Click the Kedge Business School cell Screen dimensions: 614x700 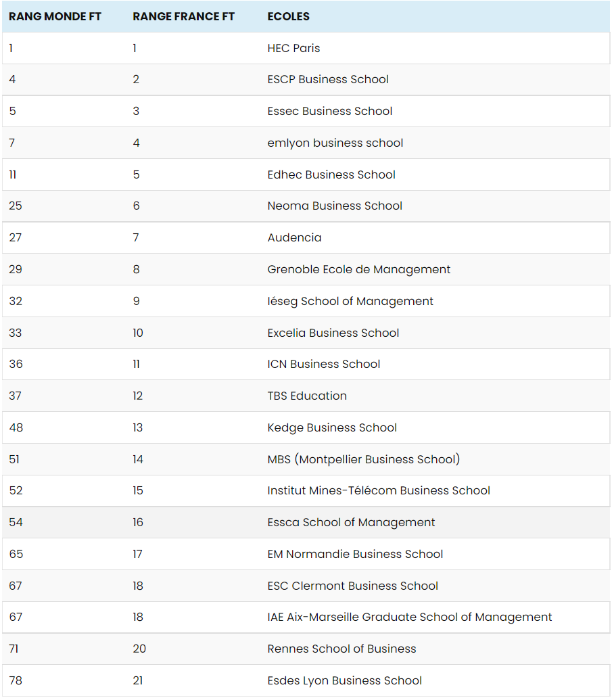click(x=332, y=427)
